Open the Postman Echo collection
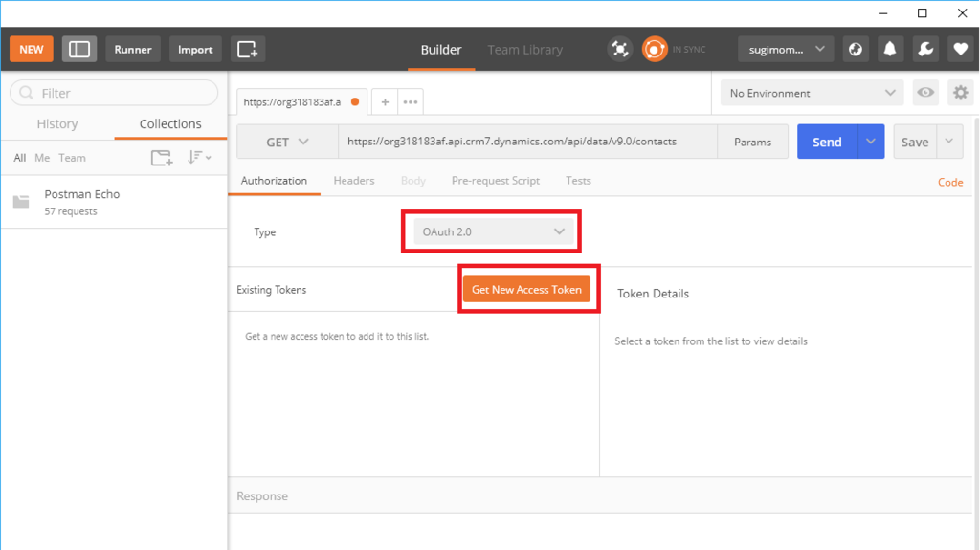Image resolution: width=980 pixels, height=550 pixels. pos(114,202)
